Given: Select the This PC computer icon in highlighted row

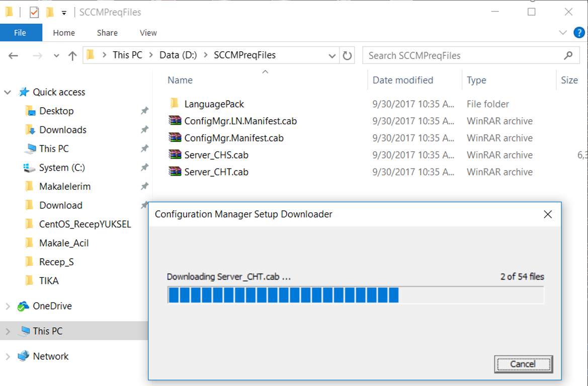Looking at the screenshot, I should (24, 331).
